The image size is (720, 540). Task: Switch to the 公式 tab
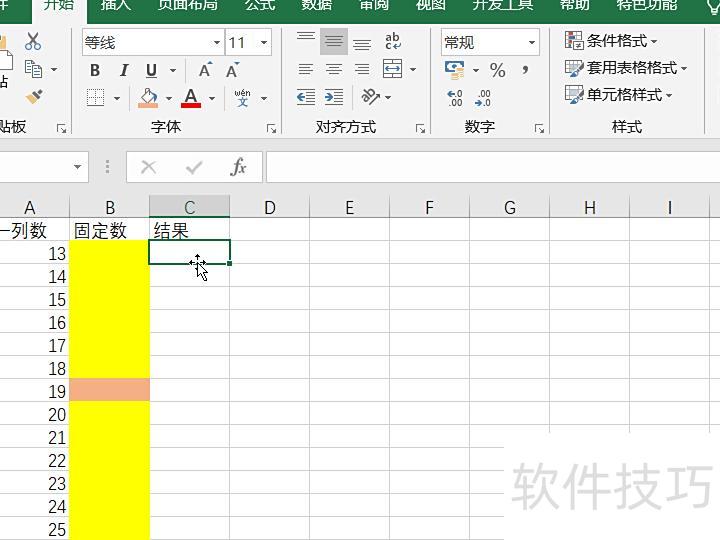(x=260, y=5)
